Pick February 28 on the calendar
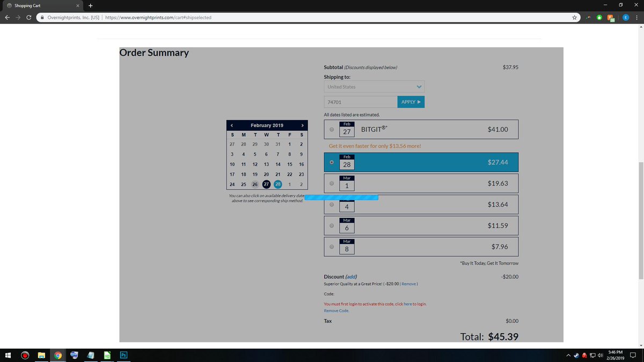This screenshot has height=362, width=644. [277, 184]
